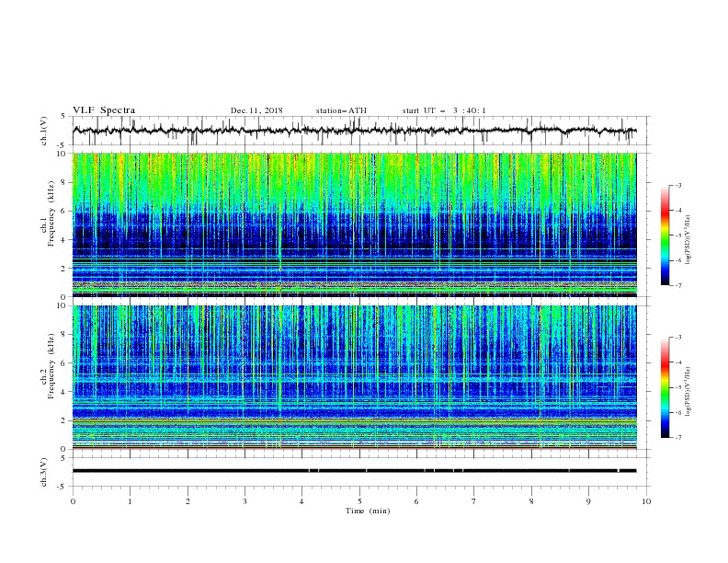Click the "-7" tick on ch.1 colorbar

click(678, 285)
